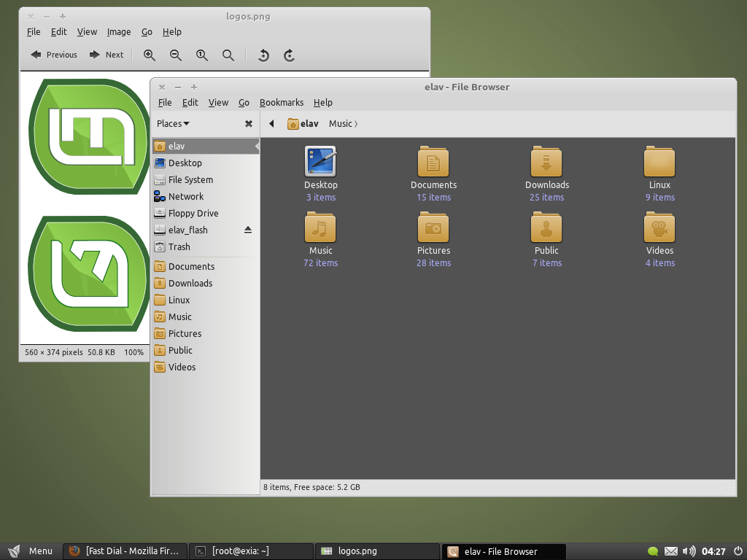
Task: Rotate image clockwise in logos.png viewer
Action: point(289,55)
